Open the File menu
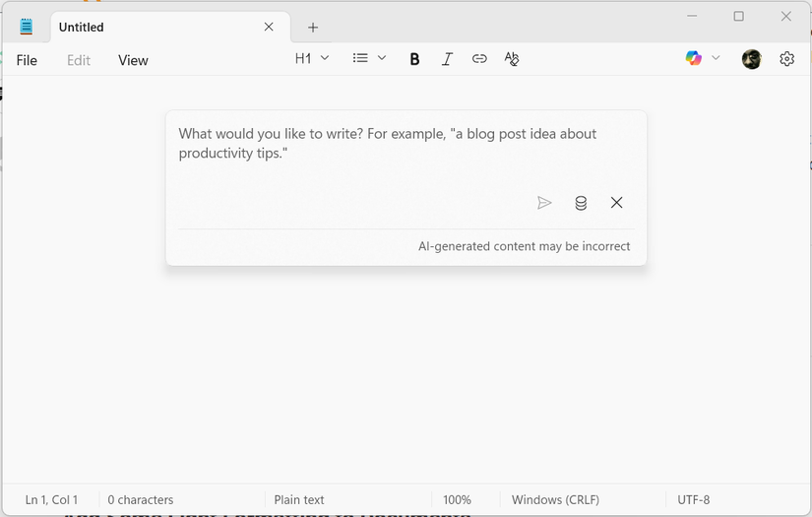This screenshot has height=517, width=812. [x=27, y=60]
